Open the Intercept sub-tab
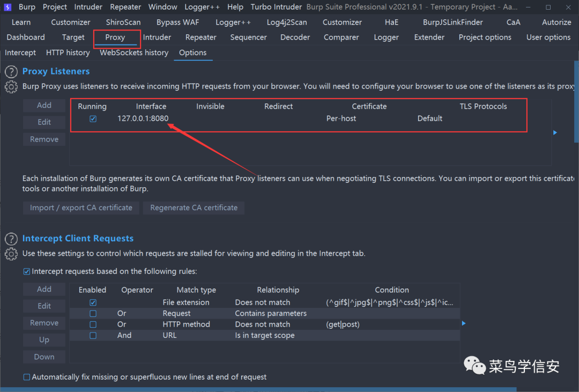This screenshot has width=579, height=392. (x=20, y=53)
